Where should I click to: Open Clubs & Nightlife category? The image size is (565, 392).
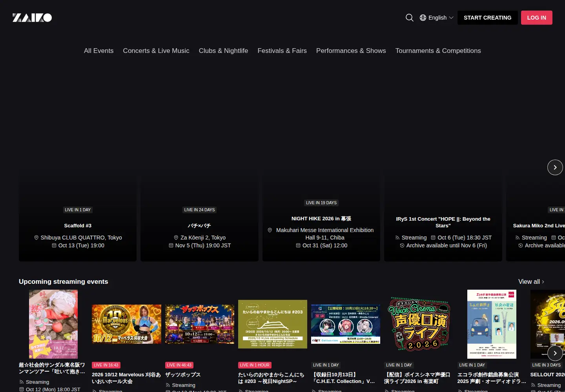(223, 51)
